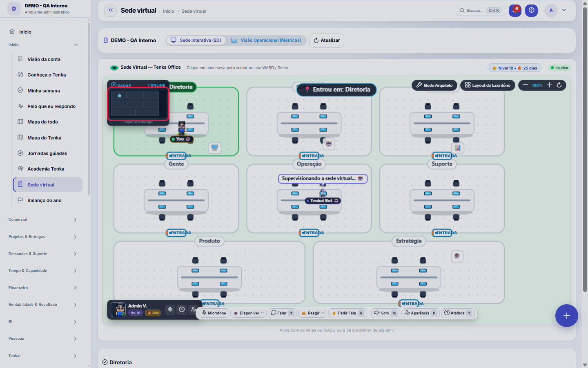Image resolution: width=588 pixels, height=368 pixels.
Task: Switch to Sede Interativa (2D) tab
Action: pyautogui.click(x=196, y=40)
